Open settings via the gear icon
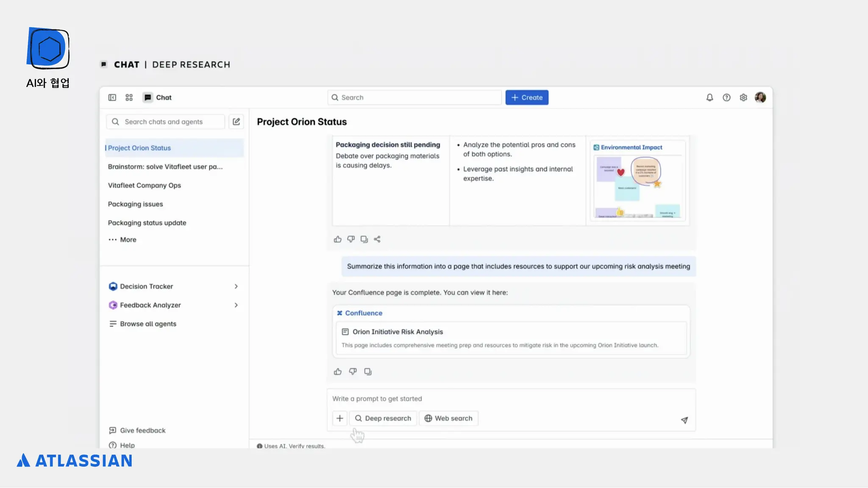This screenshot has width=868, height=488. [743, 97]
